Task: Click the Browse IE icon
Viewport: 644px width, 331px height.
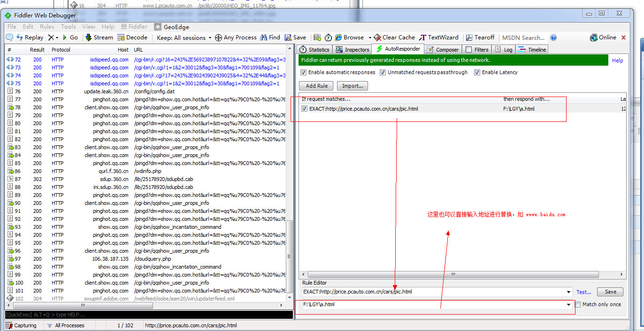Action: [338, 38]
